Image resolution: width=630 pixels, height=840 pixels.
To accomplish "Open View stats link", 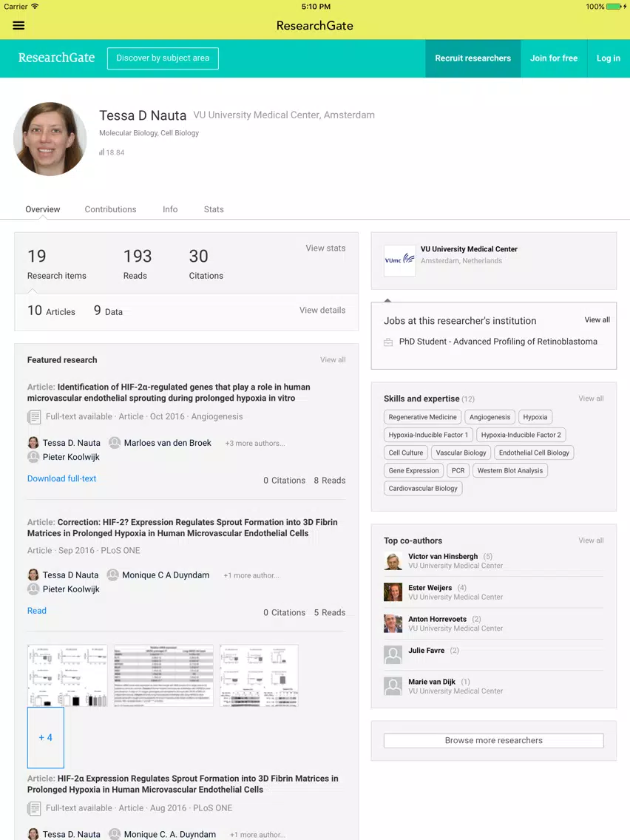I will [x=325, y=248].
